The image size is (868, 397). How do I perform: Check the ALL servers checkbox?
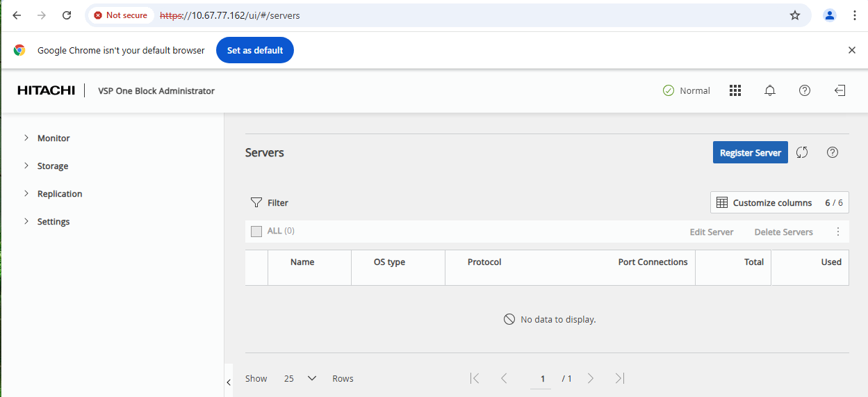256,232
